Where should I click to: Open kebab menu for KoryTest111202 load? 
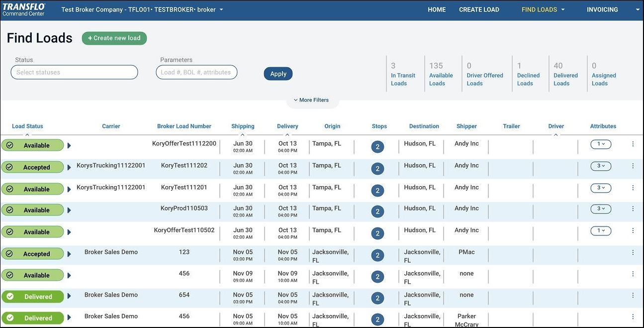coord(633,166)
